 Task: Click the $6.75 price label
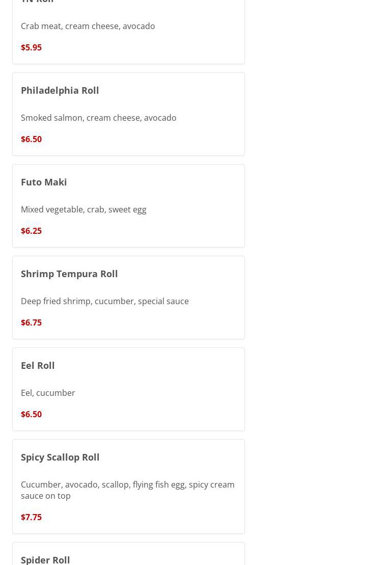(31, 322)
